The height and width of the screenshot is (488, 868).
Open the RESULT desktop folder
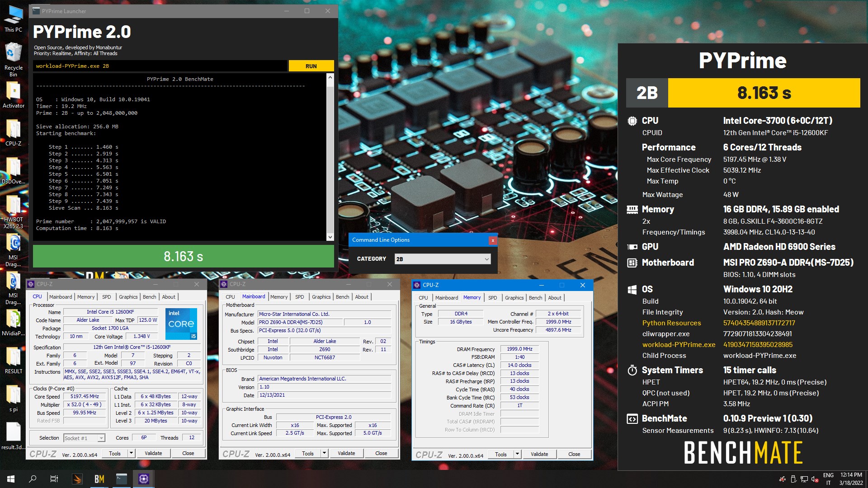pos(14,361)
